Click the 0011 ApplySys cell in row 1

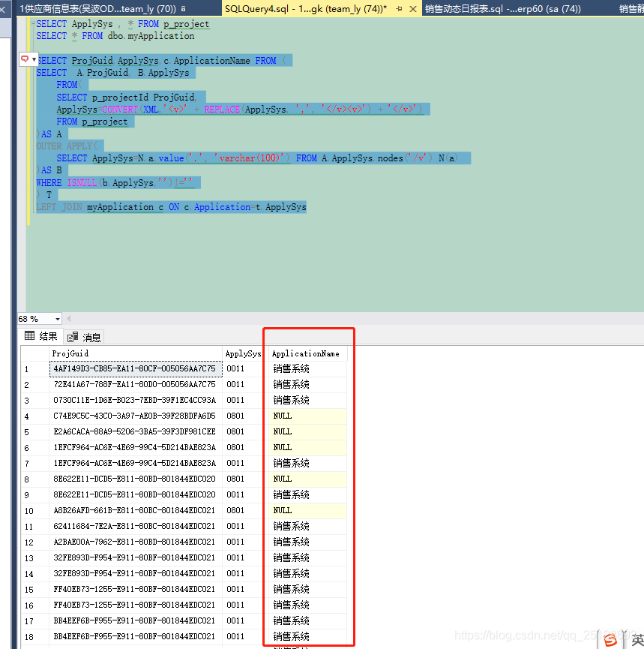(243, 369)
